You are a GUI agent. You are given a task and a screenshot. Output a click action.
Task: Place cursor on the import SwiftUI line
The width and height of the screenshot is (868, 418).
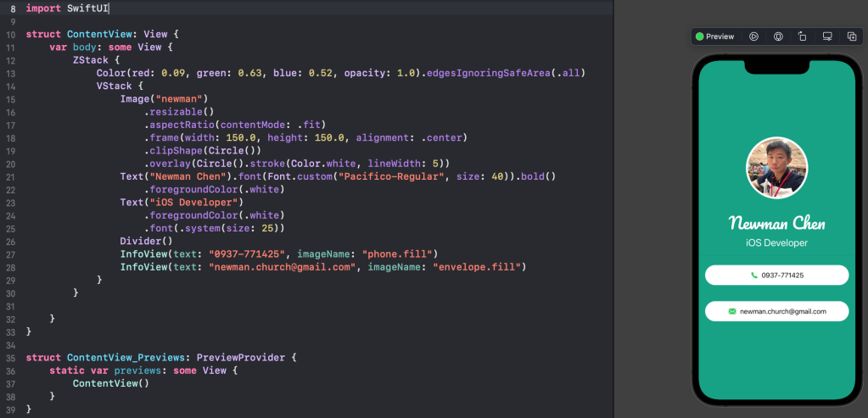68,8
